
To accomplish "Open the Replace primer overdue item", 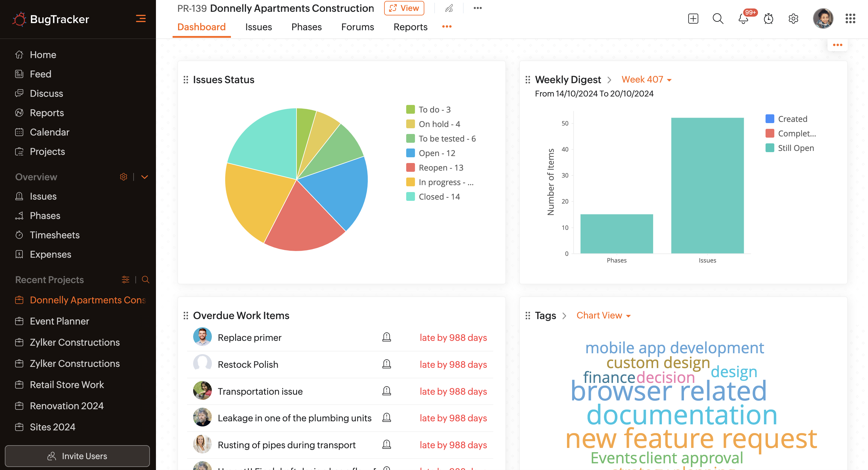I will pyautogui.click(x=249, y=338).
